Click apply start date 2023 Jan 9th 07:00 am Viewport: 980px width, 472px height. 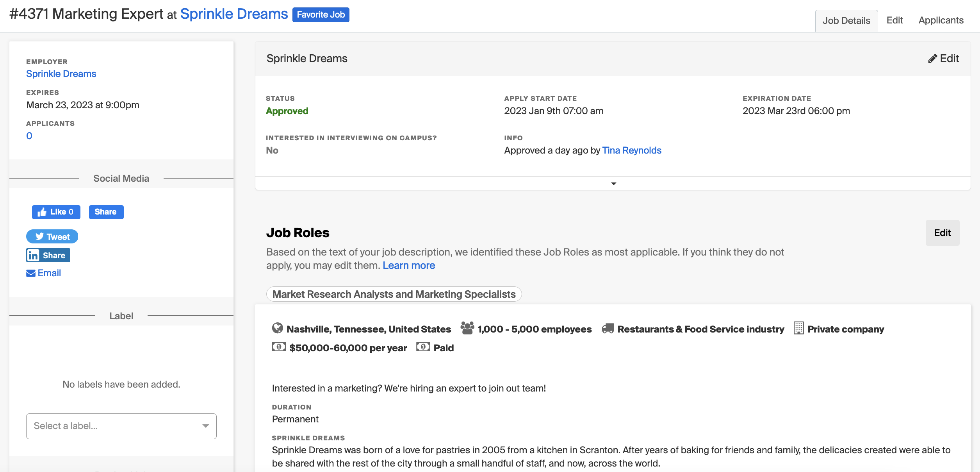pos(554,111)
